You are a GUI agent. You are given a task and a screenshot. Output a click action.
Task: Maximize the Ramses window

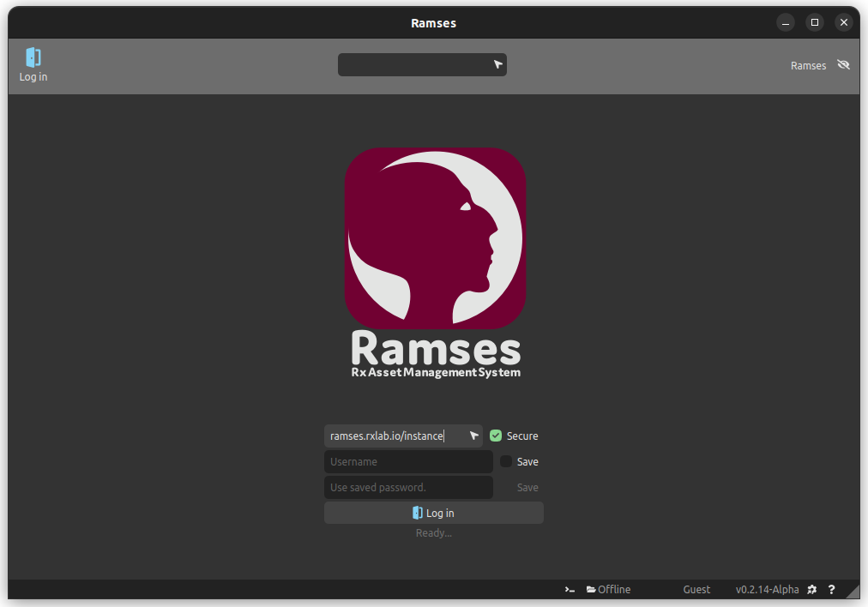(815, 22)
